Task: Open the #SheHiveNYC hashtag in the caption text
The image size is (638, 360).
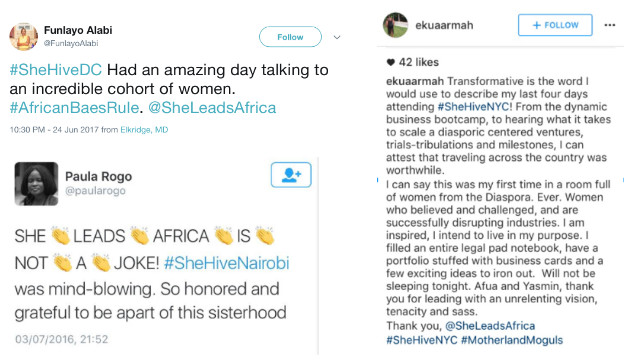Action: click(x=473, y=107)
